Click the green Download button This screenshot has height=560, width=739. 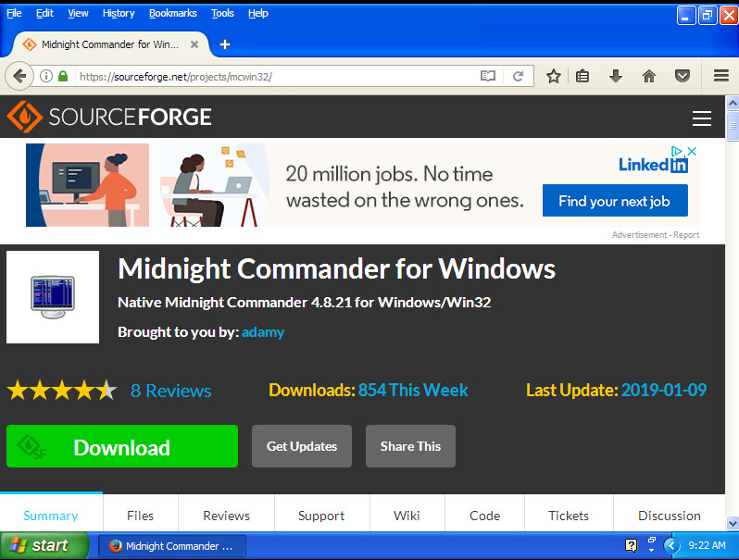(122, 446)
